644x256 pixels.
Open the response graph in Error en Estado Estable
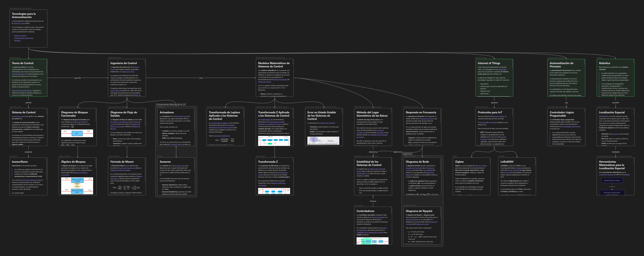point(323,141)
